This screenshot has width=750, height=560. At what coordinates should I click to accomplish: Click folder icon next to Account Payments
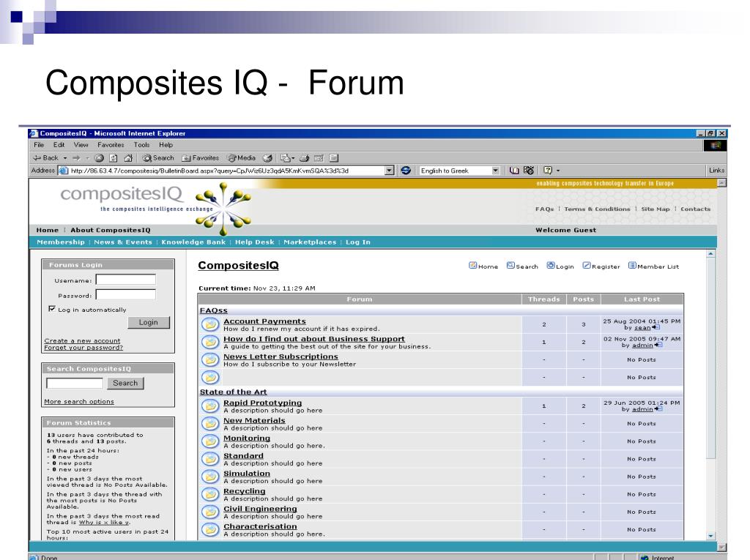[210, 325]
